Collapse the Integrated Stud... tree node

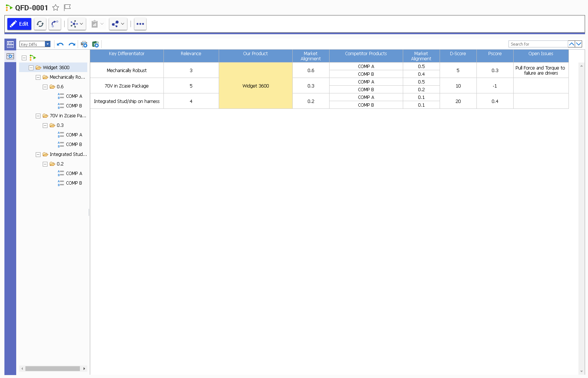[x=38, y=154]
